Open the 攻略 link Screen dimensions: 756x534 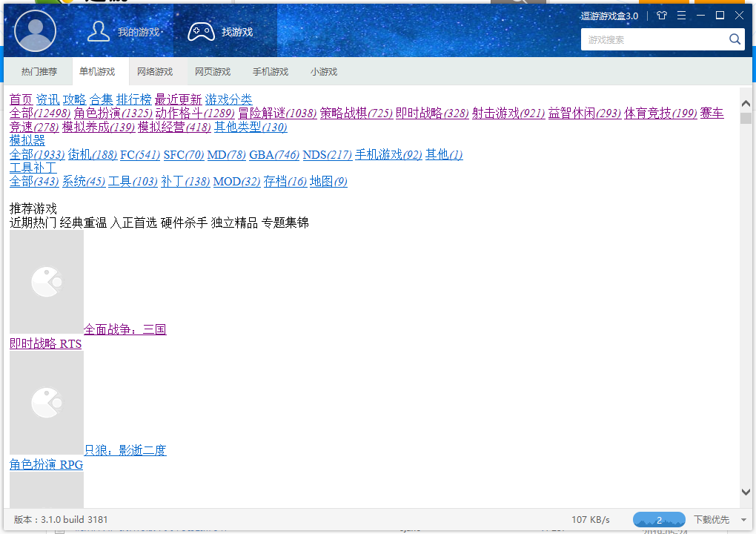[x=74, y=99]
